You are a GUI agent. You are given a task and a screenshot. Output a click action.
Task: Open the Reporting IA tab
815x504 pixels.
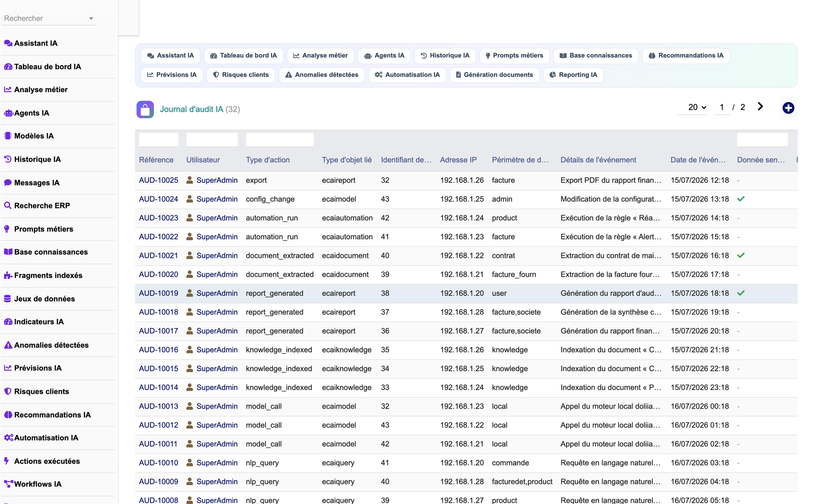573,75
